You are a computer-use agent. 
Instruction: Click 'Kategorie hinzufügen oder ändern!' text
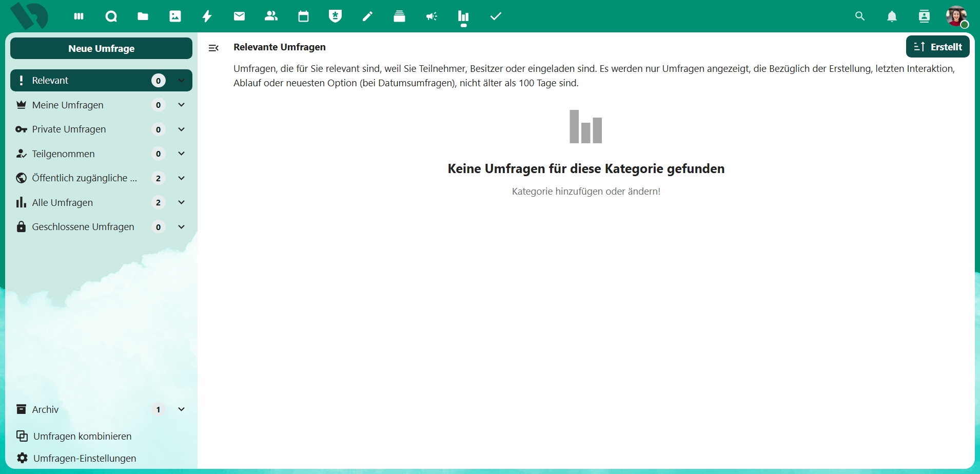tap(586, 192)
